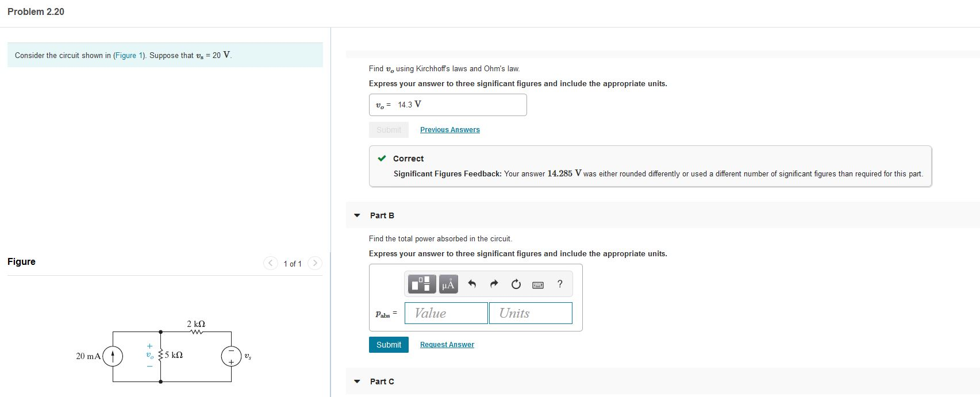Open the units symbols (µÅ) tool
This screenshot has width=980, height=397.
tap(448, 284)
